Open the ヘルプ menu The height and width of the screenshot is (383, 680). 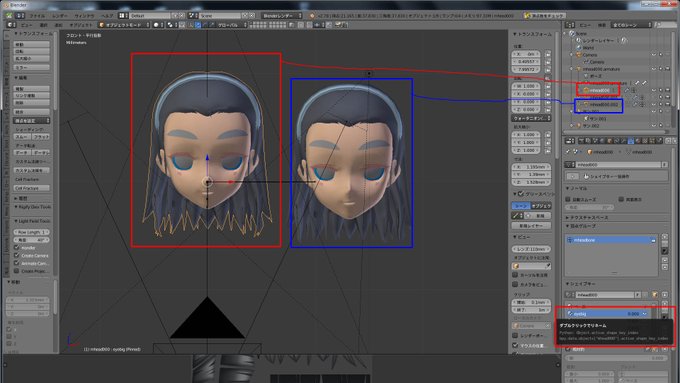[107, 16]
